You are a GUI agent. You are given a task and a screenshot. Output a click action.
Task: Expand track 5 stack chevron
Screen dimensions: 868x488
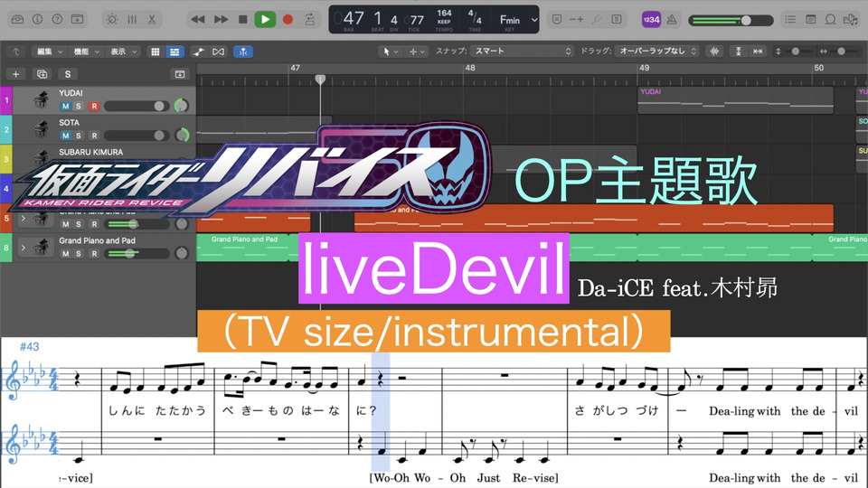click(x=23, y=218)
